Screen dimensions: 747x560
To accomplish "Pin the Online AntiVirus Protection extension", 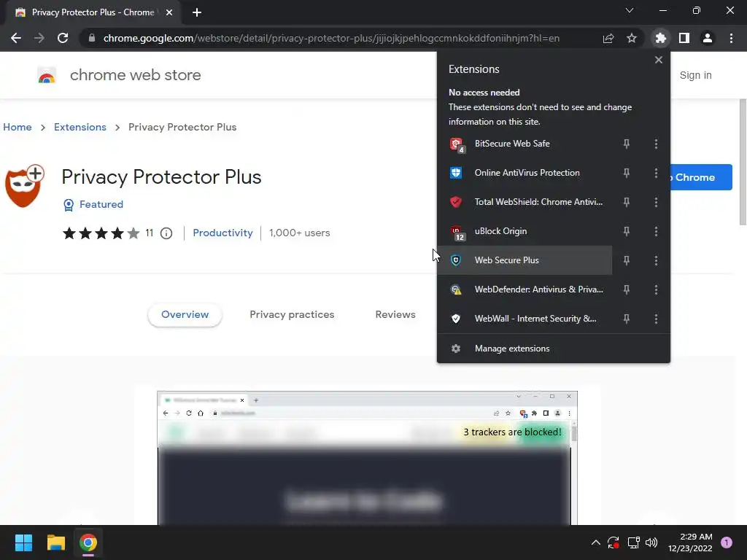I will [x=627, y=173].
